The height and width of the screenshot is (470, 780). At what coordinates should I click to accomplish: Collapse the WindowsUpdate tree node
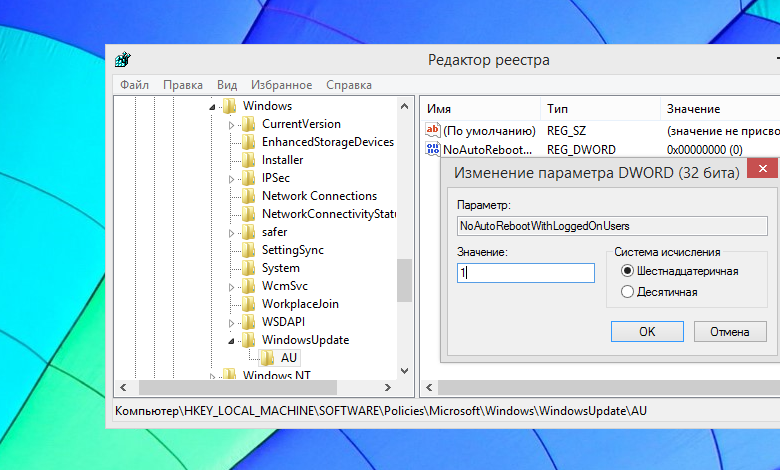click(231, 341)
